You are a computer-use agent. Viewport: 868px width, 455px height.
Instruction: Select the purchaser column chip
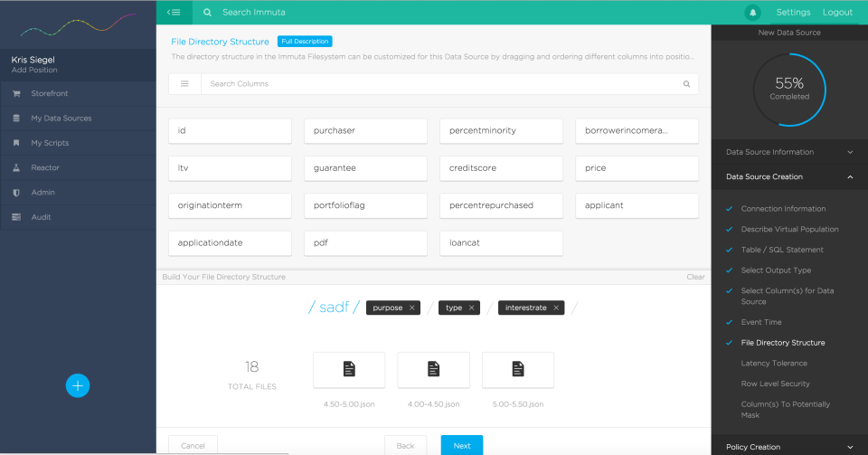(x=365, y=130)
